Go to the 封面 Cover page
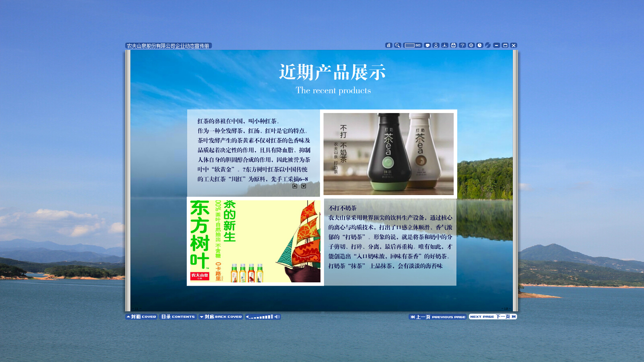The height and width of the screenshot is (362, 644). (x=141, y=317)
